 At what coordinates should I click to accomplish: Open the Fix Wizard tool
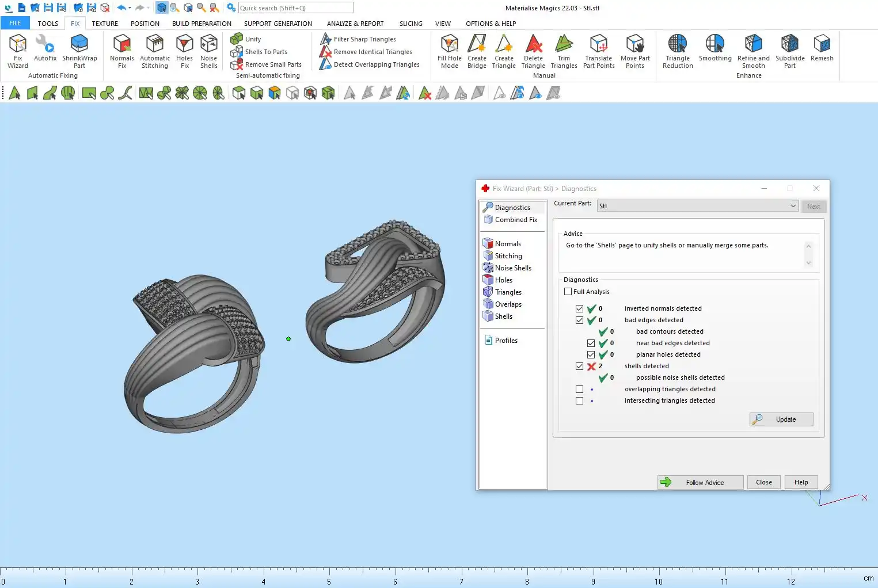click(x=18, y=51)
